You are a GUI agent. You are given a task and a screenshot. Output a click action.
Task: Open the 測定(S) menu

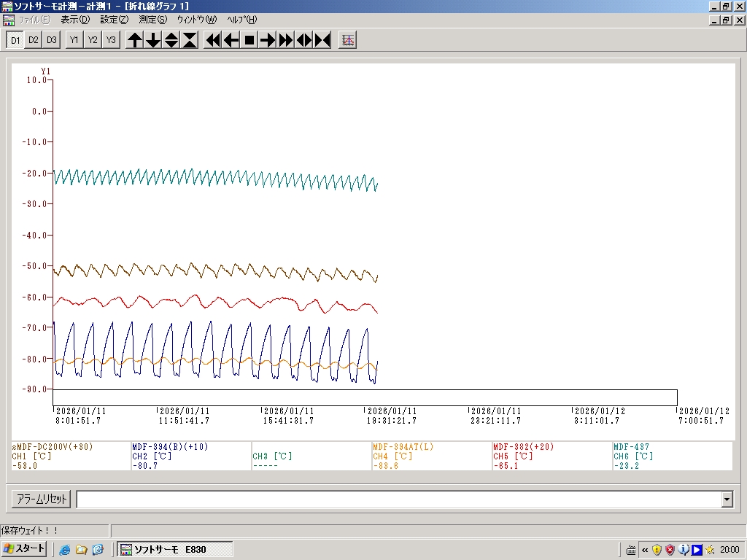(152, 20)
